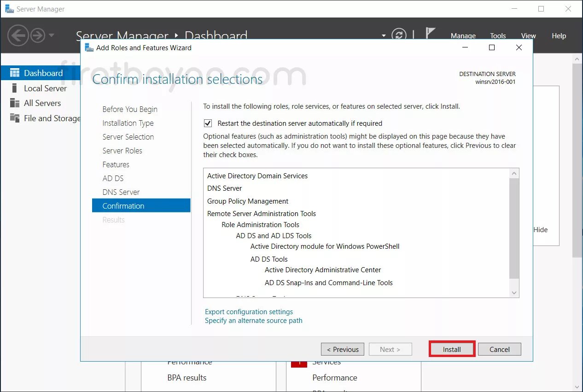Viewport: 583px width, 392px height.
Task: Go back with the Previous button
Action: [343, 349]
